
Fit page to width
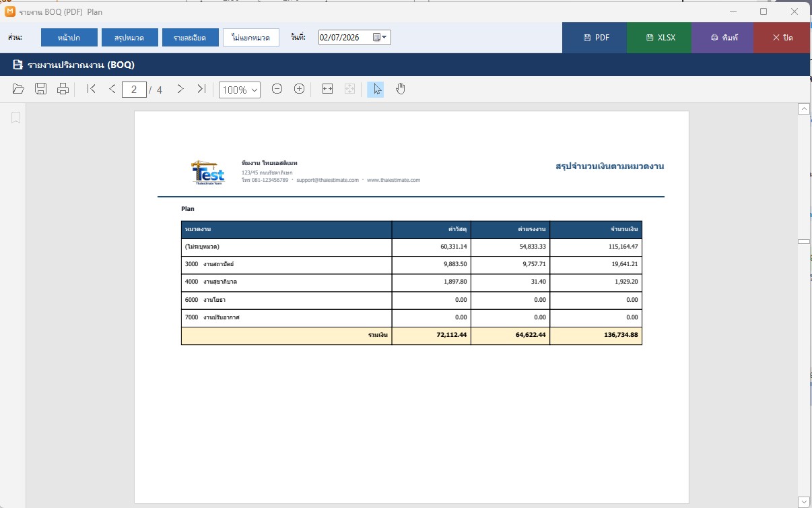coord(328,89)
